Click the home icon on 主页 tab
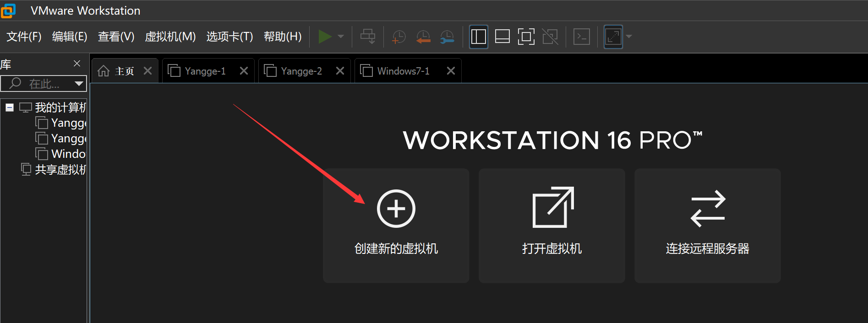 coord(104,71)
